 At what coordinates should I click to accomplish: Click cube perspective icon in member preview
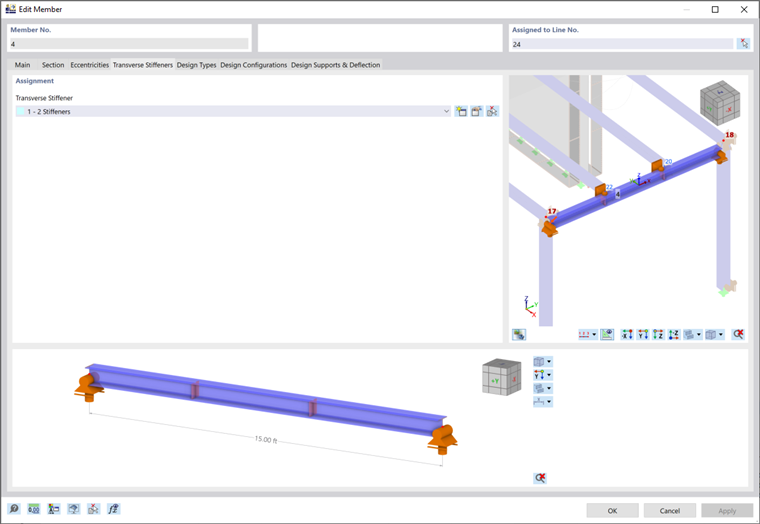click(x=539, y=362)
